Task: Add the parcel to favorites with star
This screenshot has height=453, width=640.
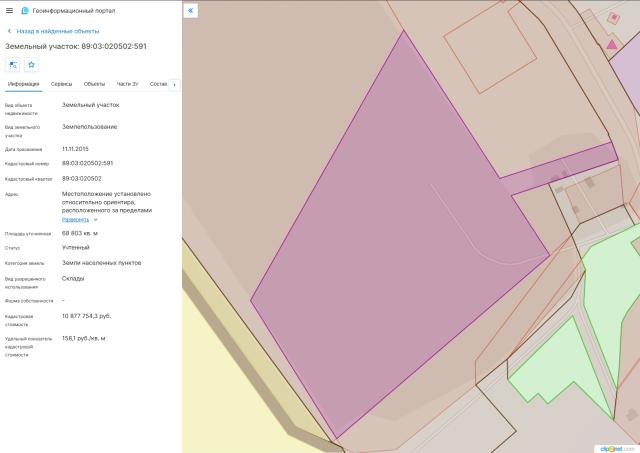Action: pos(31,65)
